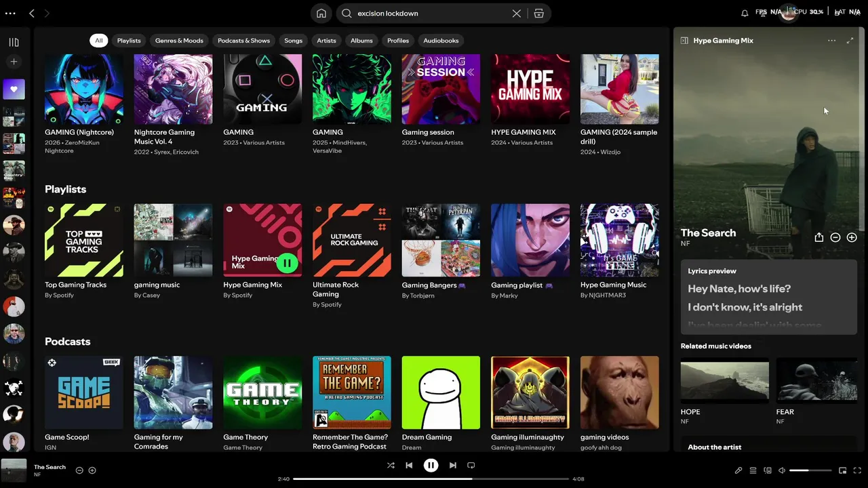The height and width of the screenshot is (488, 868).
Task: Open Top Gaming Tracks playlist
Action: [x=84, y=251]
